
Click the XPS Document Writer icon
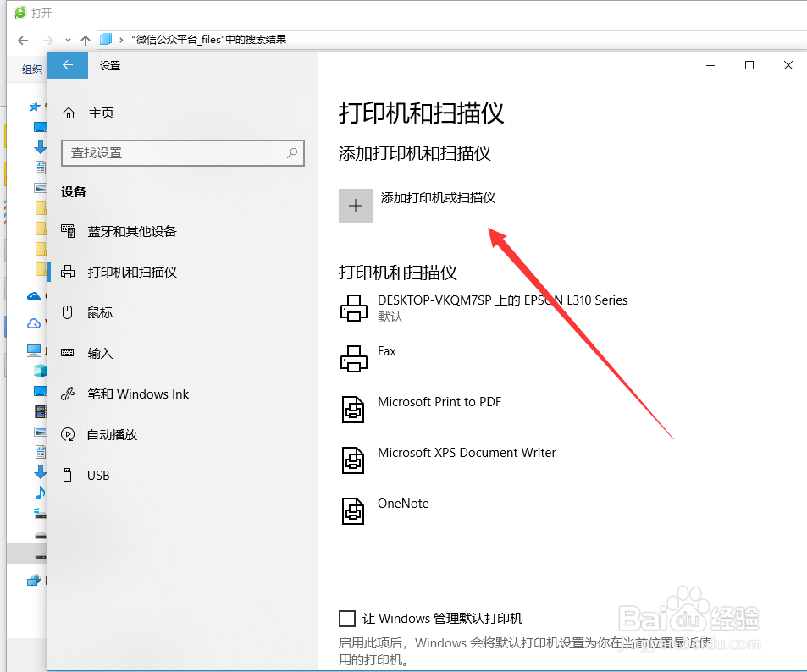(353, 460)
